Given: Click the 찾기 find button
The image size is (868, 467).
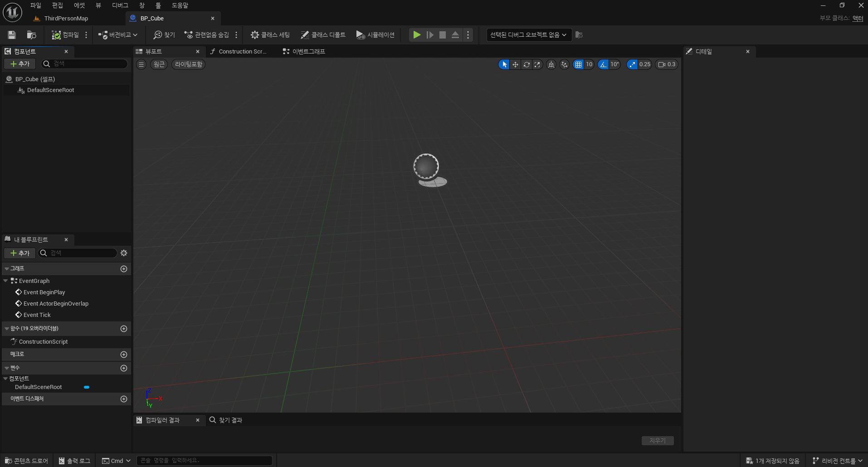Looking at the screenshot, I should click(x=164, y=35).
